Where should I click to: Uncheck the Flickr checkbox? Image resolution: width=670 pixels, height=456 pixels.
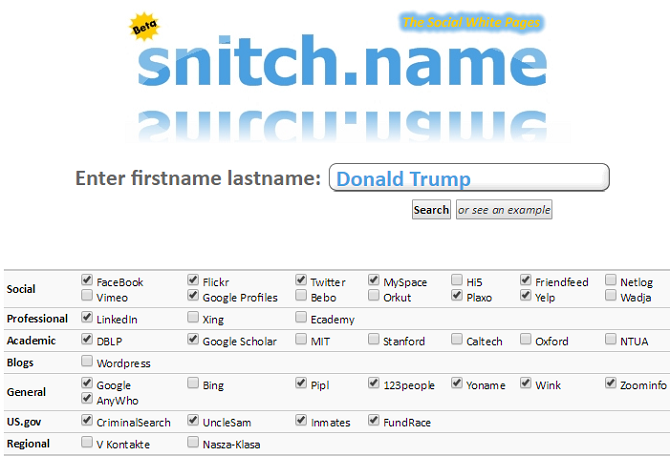click(193, 280)
